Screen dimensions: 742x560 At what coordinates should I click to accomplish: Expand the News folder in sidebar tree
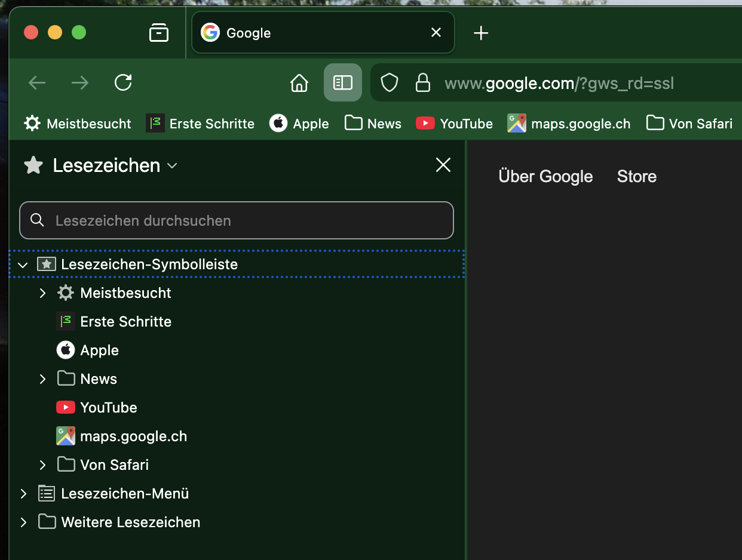42,379
